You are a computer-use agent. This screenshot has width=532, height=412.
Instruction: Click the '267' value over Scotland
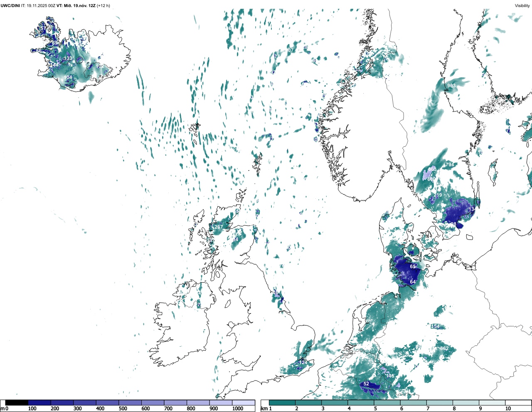tap(219, 227)
